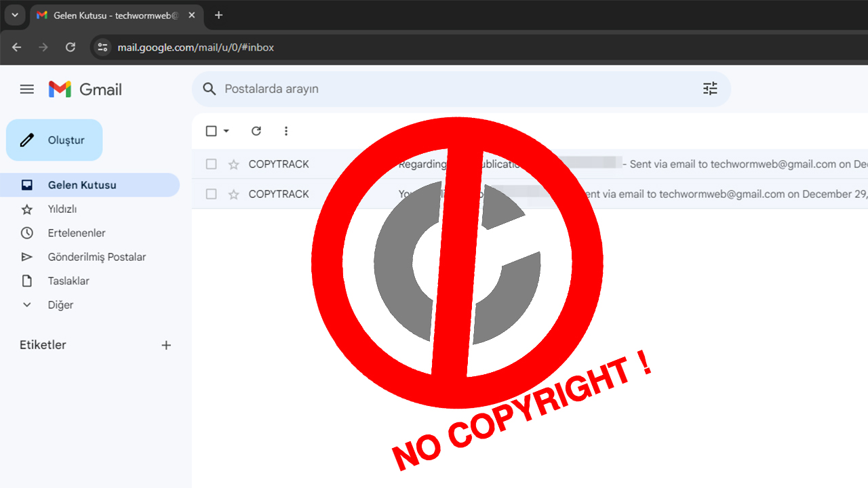Image resolution: width=868 pixels, height=488 pixels.
Task: Click the Postalarda arayın search field
Action: pos(448,89)
